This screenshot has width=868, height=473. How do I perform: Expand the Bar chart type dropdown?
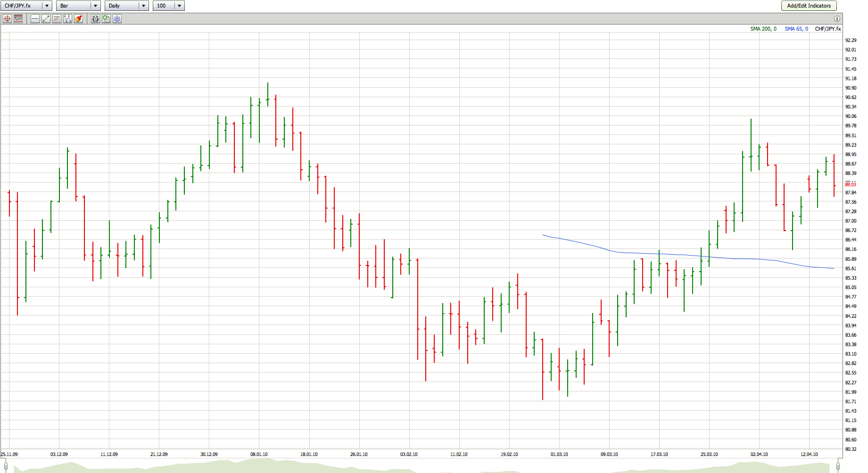95,6
